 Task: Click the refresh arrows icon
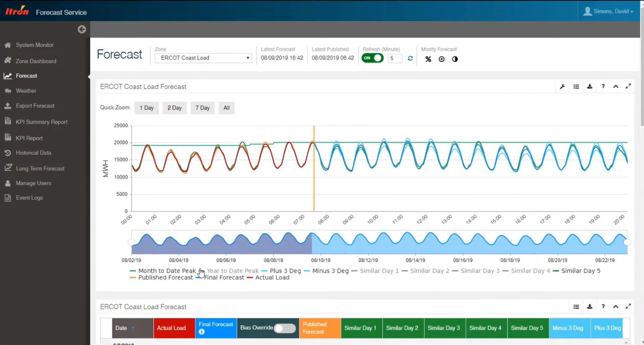410,58
